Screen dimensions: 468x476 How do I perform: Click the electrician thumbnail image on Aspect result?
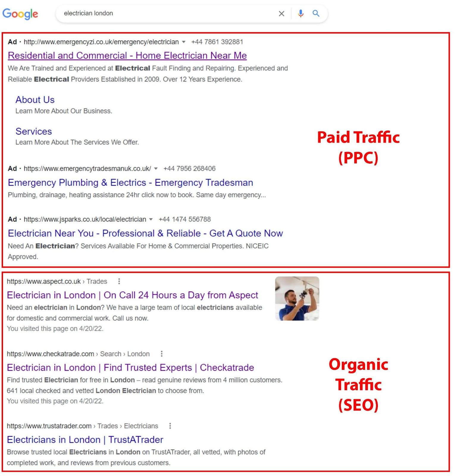297,298
